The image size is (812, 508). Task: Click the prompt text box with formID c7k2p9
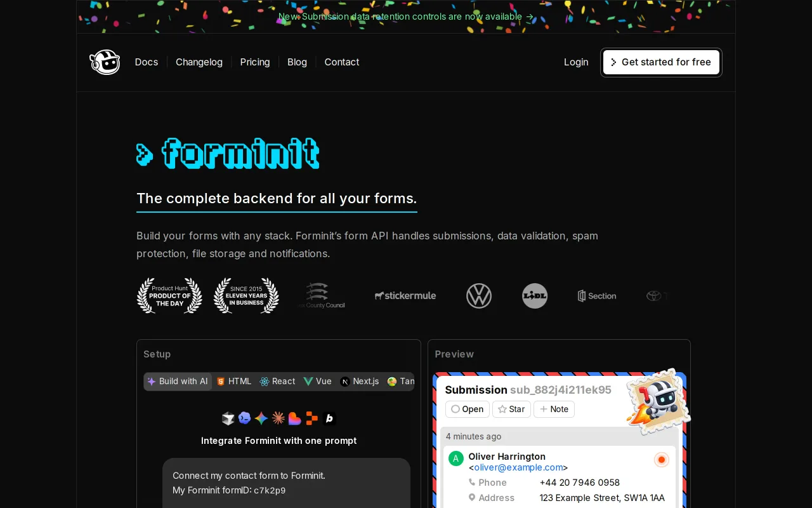click(286, 483)
